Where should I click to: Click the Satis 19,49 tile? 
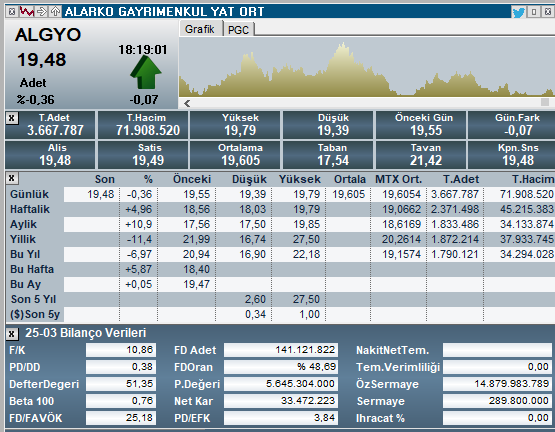click(x=143, y=155)
